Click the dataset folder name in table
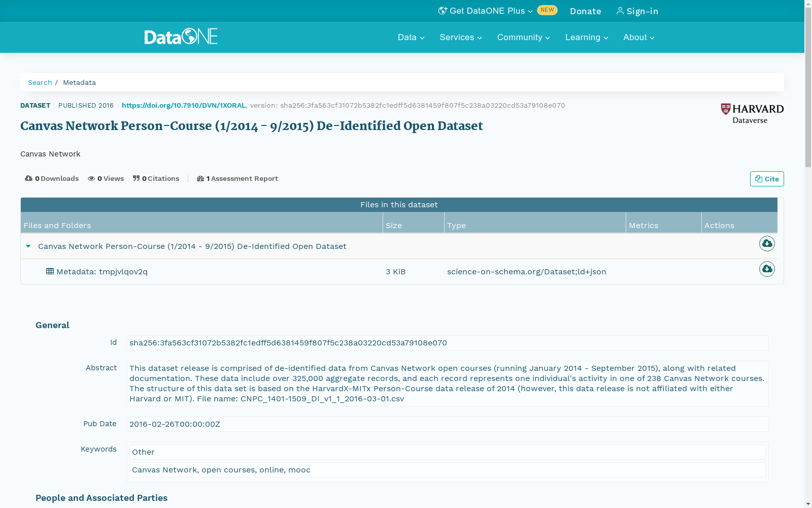812x508 pixels. 192,246
